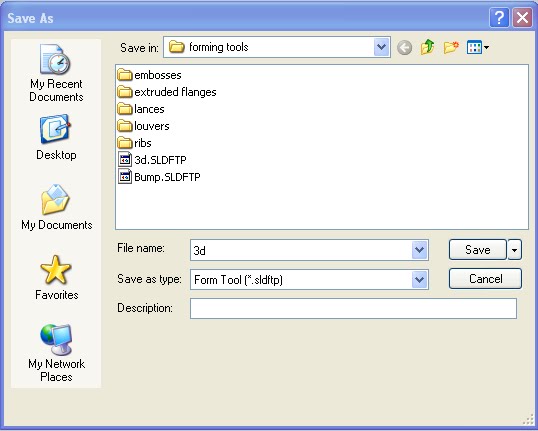538x431 pixels.
Task: Select the extruded flanges folder
Action: pyautogui.click(x=167, y=92)
